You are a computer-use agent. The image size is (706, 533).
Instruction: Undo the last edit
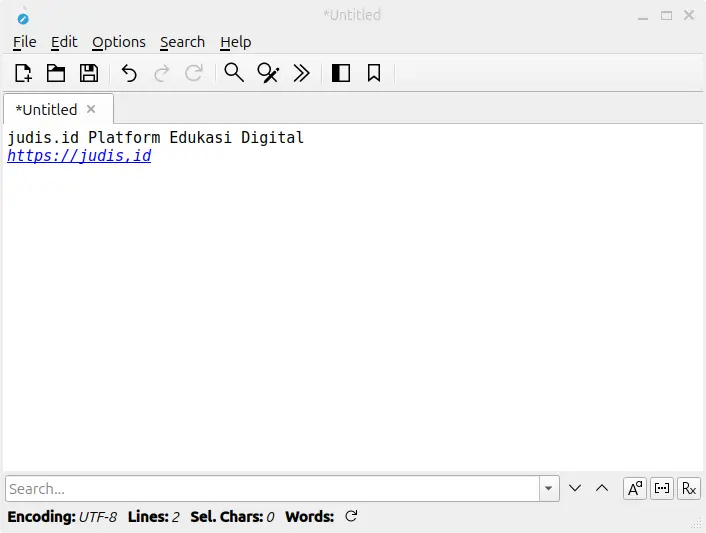coord(129,73)
